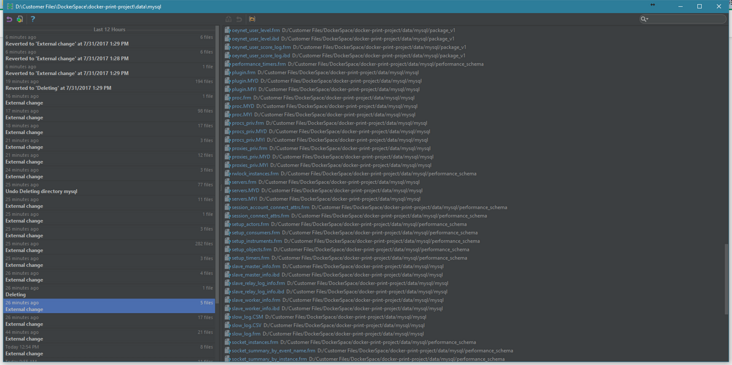Toggle the orange group-by-directory icon
Image resolution: width=732 pixels, height=365 pixels.
click(x=252, y=19)
